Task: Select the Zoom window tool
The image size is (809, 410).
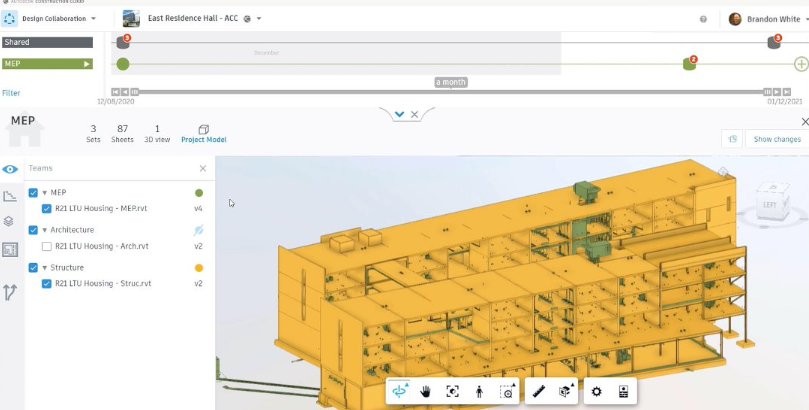Action: [x=507, y=391]
